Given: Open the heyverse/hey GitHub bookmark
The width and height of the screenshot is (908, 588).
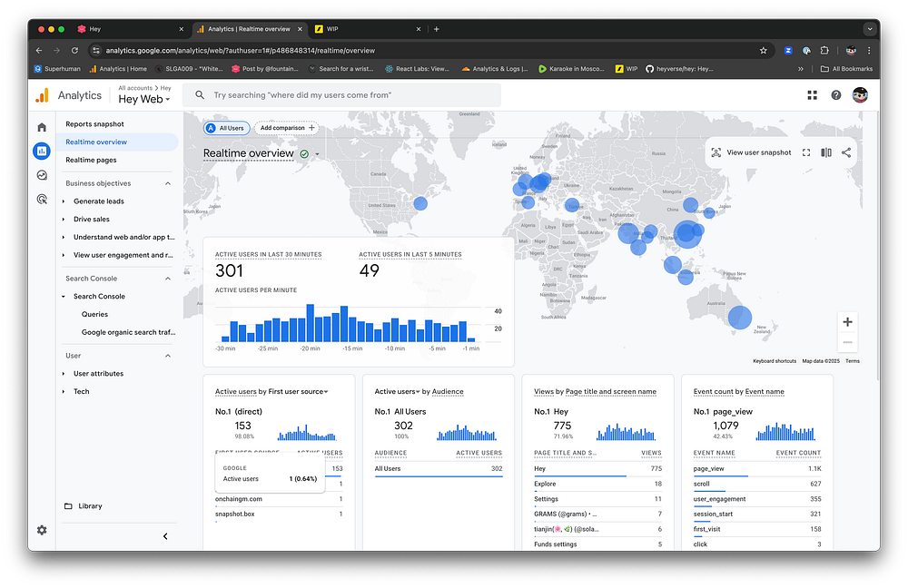Looking at the screenshot, I should point(679,69).
